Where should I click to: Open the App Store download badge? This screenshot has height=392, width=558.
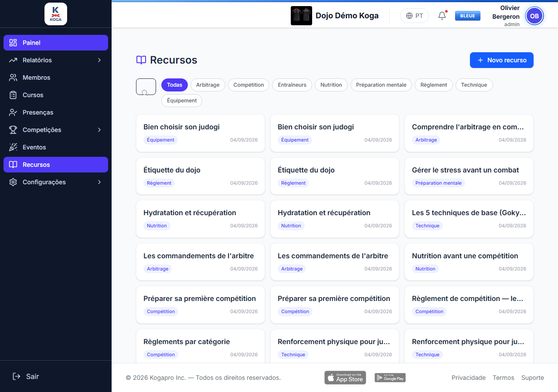click(345, 378)
